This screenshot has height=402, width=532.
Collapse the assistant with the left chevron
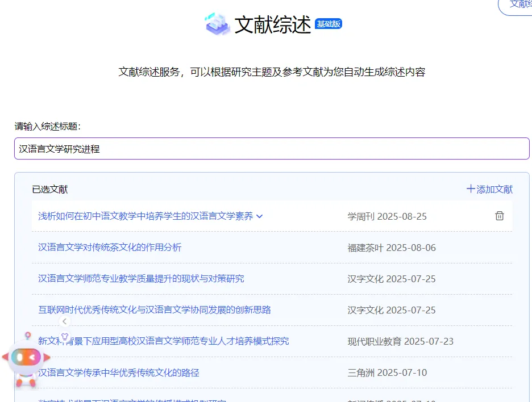[64, 321]
